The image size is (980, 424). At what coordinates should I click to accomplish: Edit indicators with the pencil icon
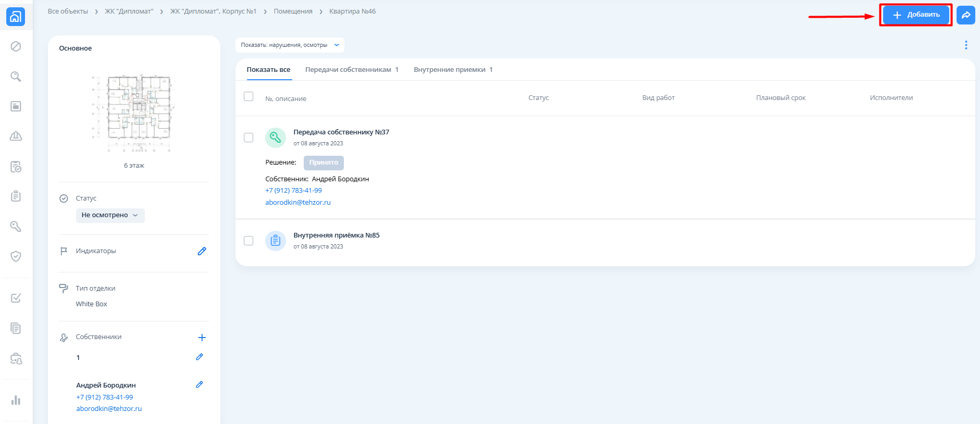202,251
